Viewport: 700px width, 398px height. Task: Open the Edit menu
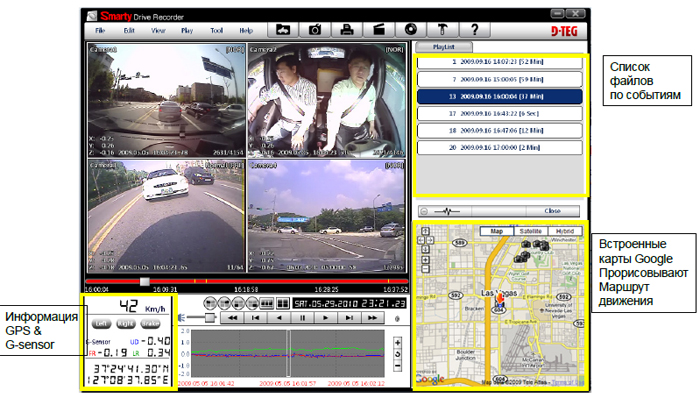[x=129, y=30]
